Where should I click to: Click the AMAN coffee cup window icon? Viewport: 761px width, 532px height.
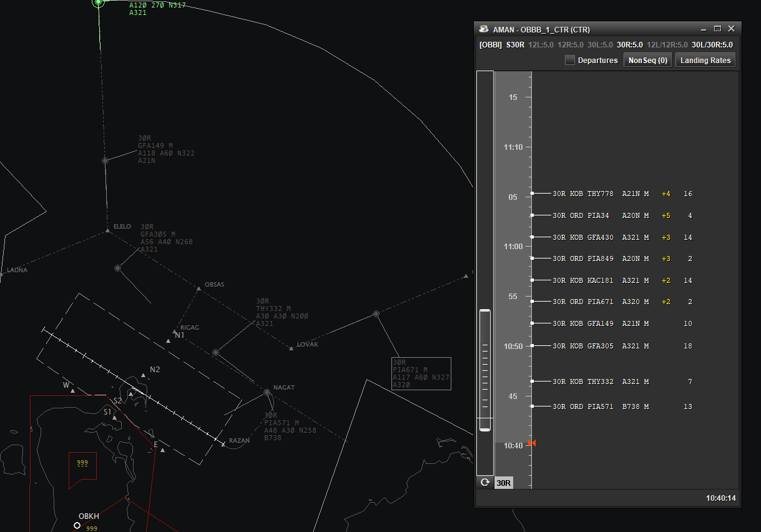(484, 29)
